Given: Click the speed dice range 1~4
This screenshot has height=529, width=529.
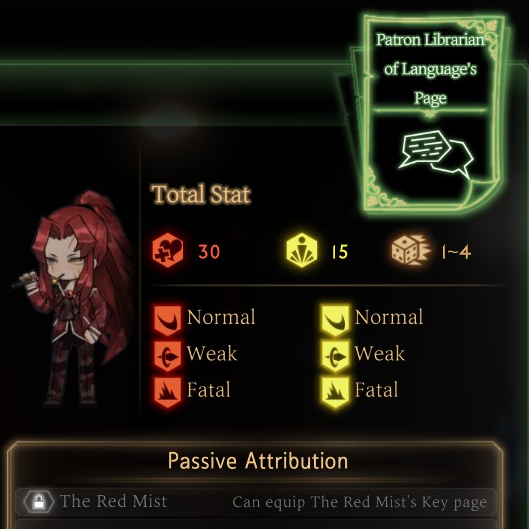Looking at the screenshot, I should pyautogui.click(x=456, y=252).
